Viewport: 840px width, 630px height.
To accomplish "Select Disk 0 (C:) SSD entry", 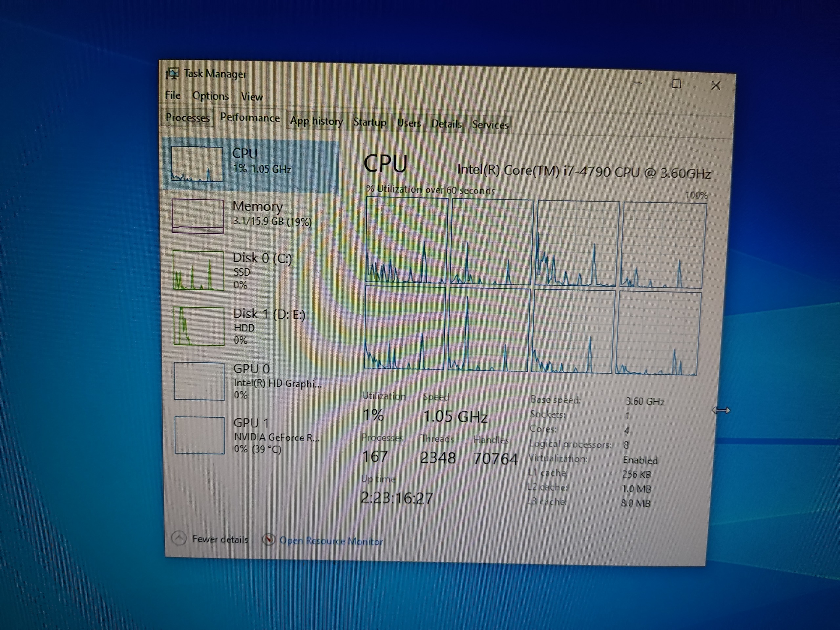I will pyautogui.click(x=251, y=270).
